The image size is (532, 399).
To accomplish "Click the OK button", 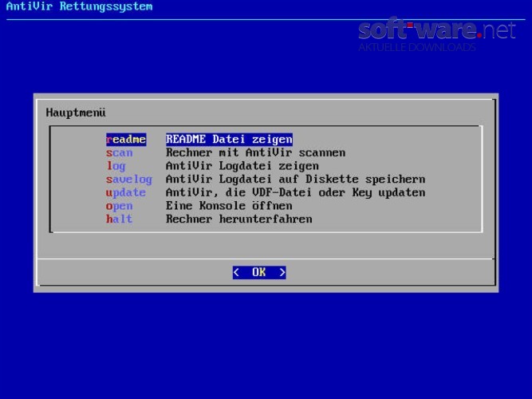I will coord(259,272).
